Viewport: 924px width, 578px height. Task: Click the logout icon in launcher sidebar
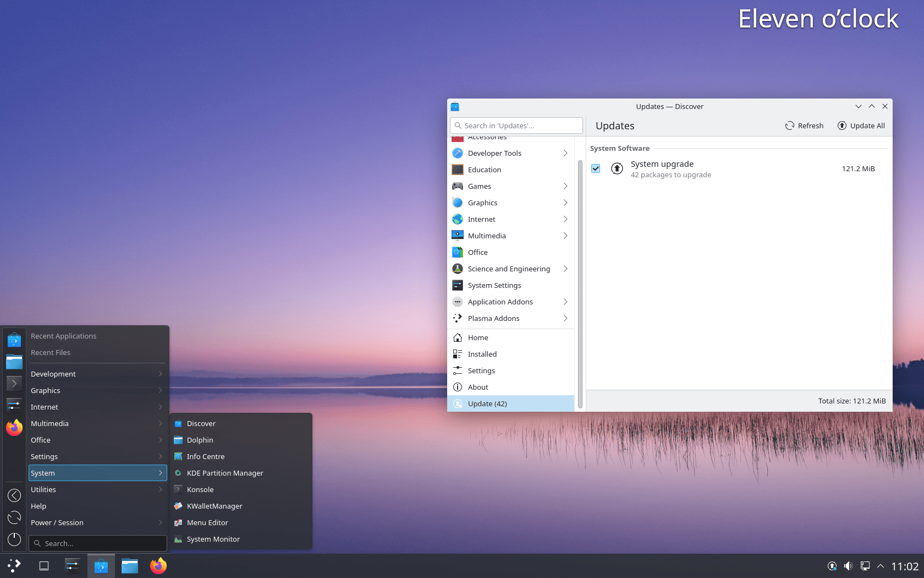[14, 495]
